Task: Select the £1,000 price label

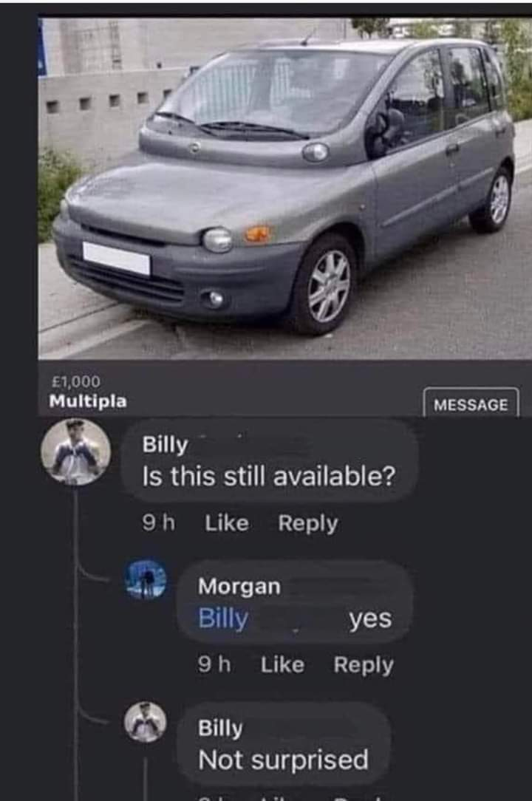Action: (x=76, y=381)
